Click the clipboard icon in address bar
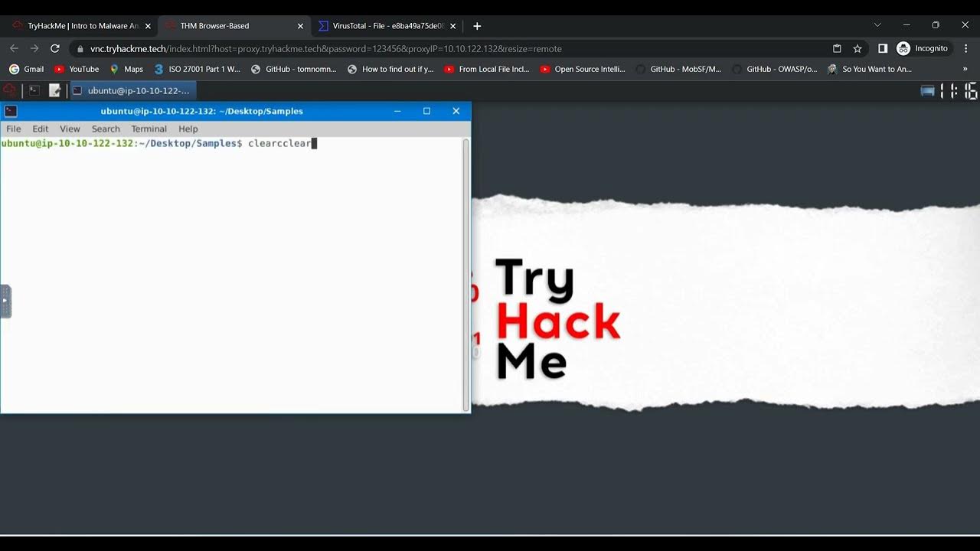This screenshot has width=980, height=551. pos(837,48)
